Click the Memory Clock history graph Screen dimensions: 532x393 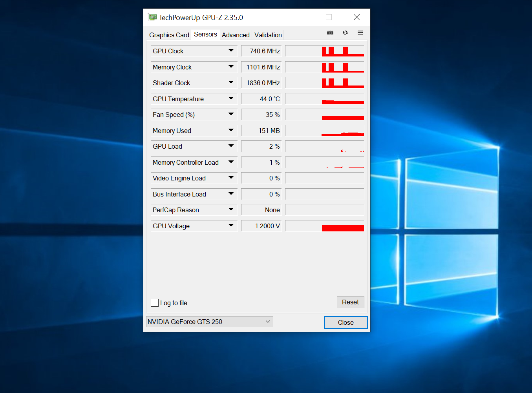[x=325, y=67]
